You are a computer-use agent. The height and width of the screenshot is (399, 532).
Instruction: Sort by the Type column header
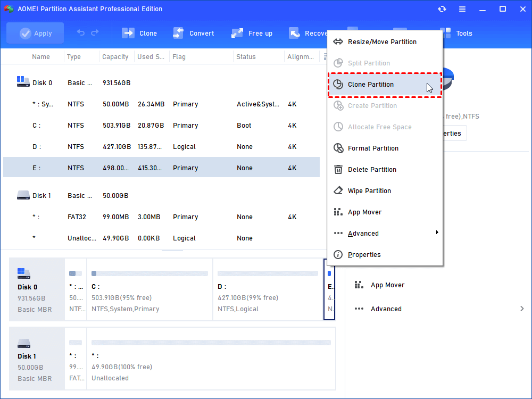[x=73, y=57]
